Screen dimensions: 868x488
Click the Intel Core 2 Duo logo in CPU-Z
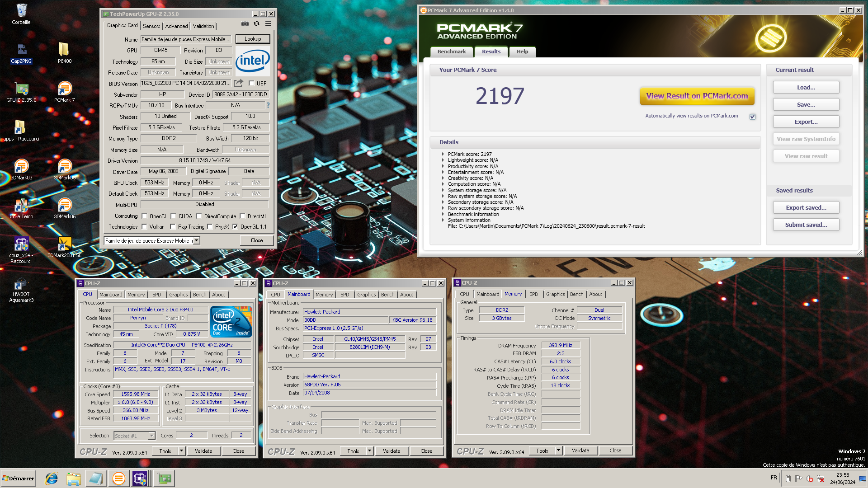tap(232, 321)
